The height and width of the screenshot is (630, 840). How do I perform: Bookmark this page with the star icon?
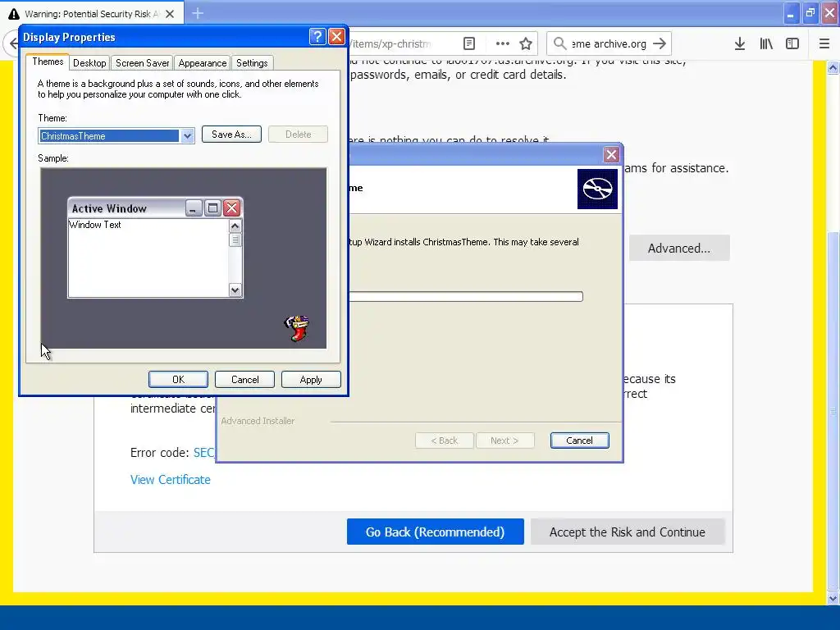click(x=526, y=43)
